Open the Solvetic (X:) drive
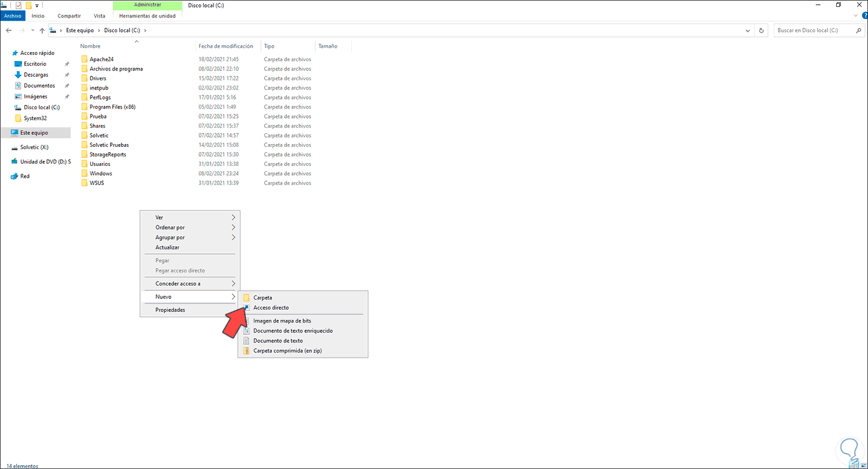Screen dimensions: 868x469 [x=33, y=147]
